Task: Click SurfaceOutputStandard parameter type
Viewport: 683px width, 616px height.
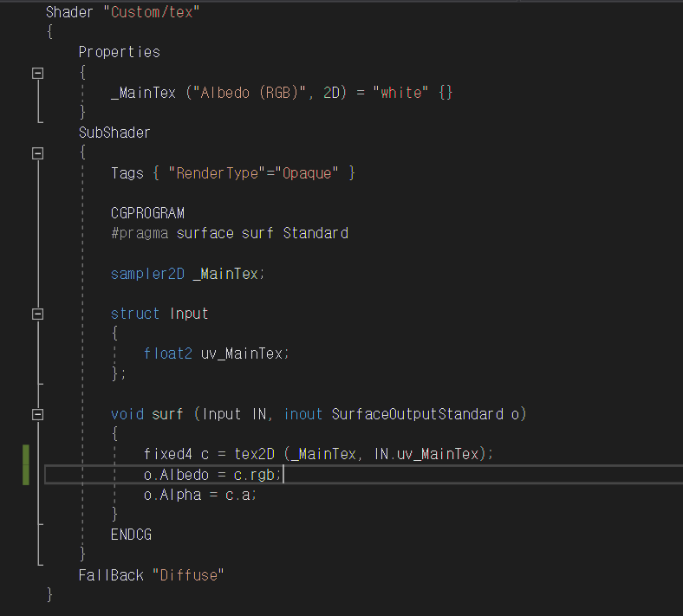Action: (418, 414)
